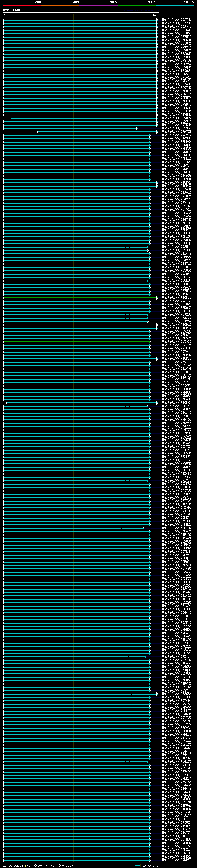Click the cyan ~100% legend segment
This screenshot has height=868, width=197.
pos(175,6)
